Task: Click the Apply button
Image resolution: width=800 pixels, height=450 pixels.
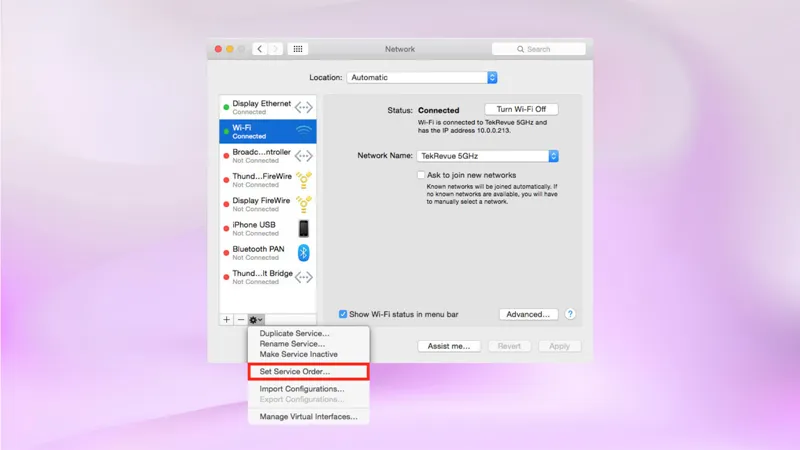Action: (x=559, y=346)
